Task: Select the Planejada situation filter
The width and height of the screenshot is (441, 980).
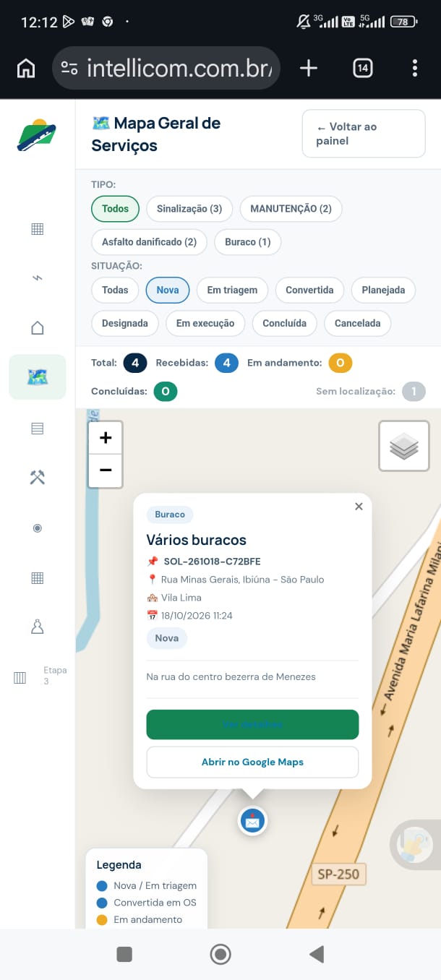Action: pyautogui.click(x=383, y=290)
